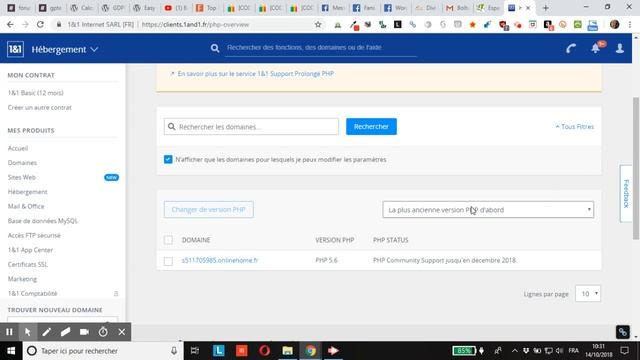This screenshot has height=360, width=640.
Task: Open the user account icon
Action: click(620, 48)
